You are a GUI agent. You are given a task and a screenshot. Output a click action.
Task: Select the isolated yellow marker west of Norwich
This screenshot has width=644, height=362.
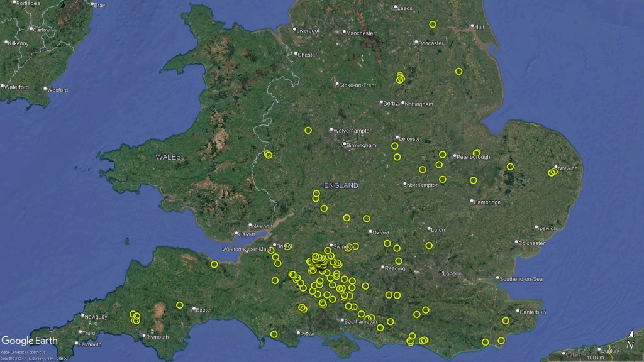tap(510, 167)
